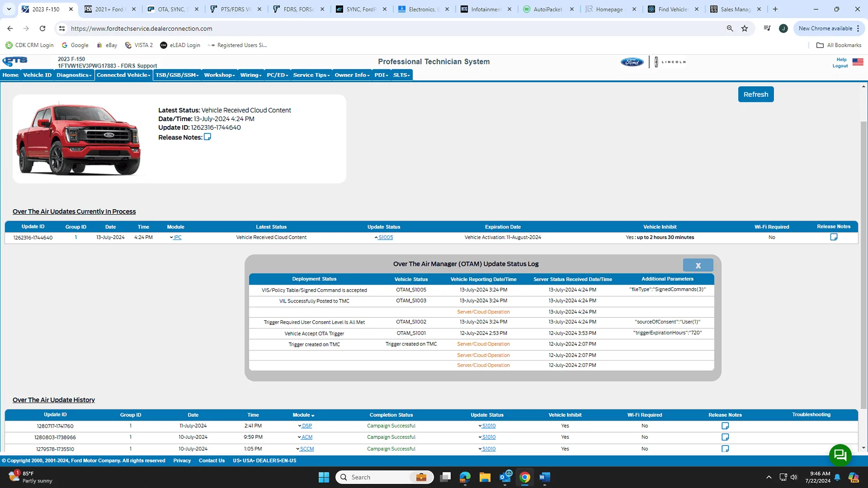Image resolution: width=868 pixels, height=488 pixels.
Task: Select the US flag language icon
Action: click(857, 62)
